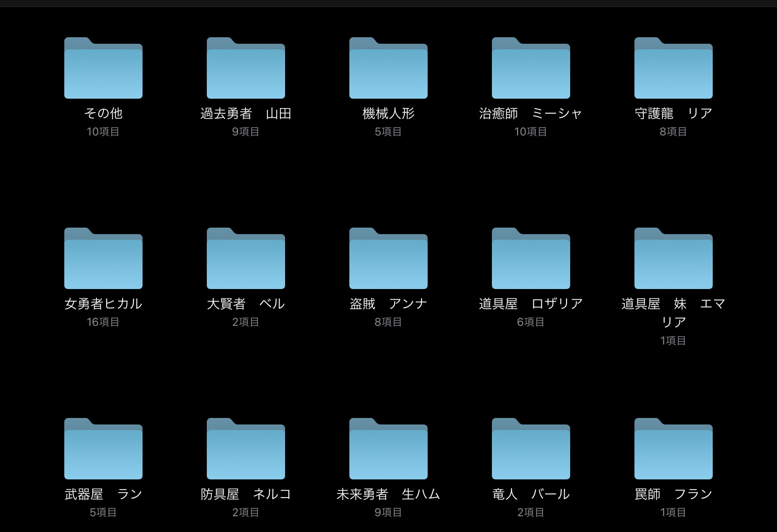
Task: Select the 罠師 フラン name label
Action: coord(674,494)
